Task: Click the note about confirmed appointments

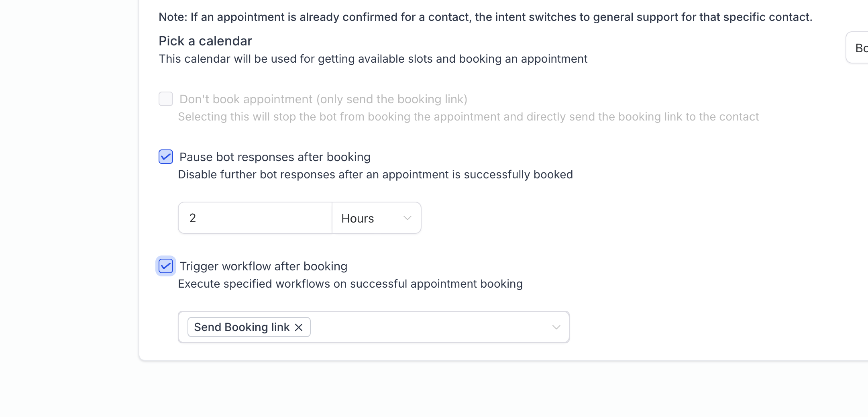Action: [x=485, y=17]
